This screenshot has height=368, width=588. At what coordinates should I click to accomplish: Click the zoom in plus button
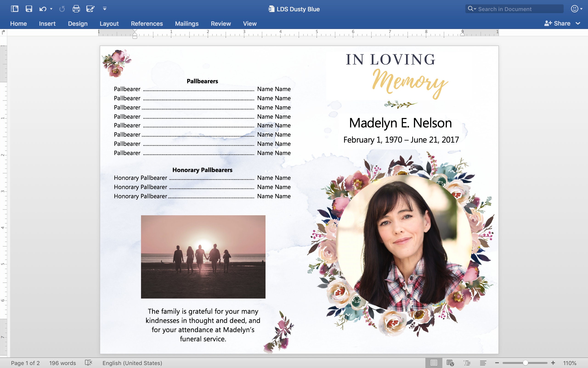pyautogui.click(x=553, y=363)
